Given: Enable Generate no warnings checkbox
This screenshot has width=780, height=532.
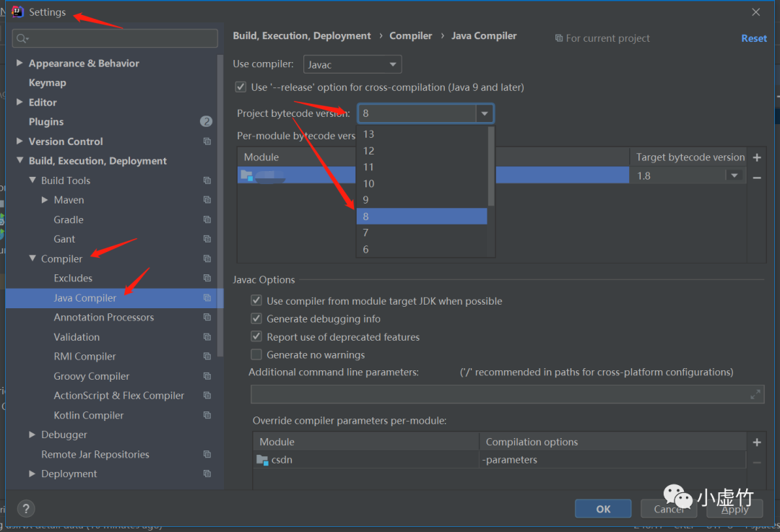Looking at the screenshot, I should click(x=256, y=354).
